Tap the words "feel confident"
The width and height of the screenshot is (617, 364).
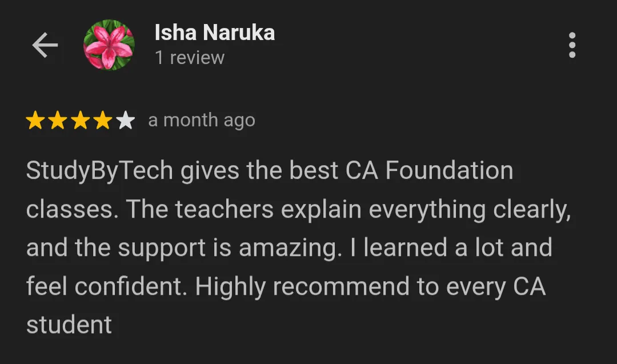pos(107,286)
